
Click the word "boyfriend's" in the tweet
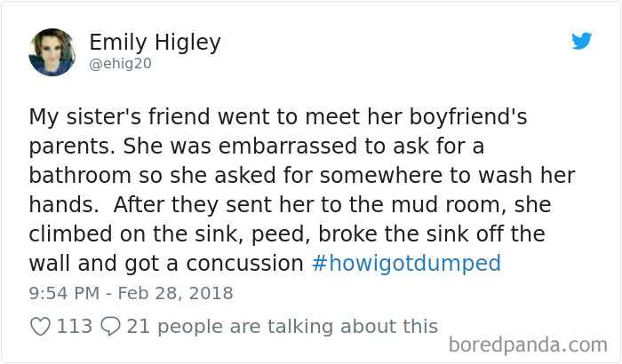[x=468, y=117]
